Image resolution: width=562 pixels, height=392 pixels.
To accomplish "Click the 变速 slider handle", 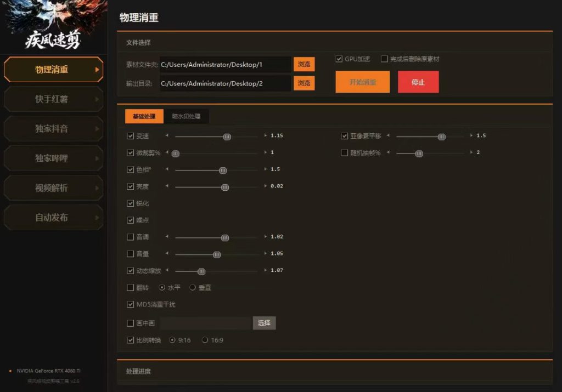I will (227, 137).
